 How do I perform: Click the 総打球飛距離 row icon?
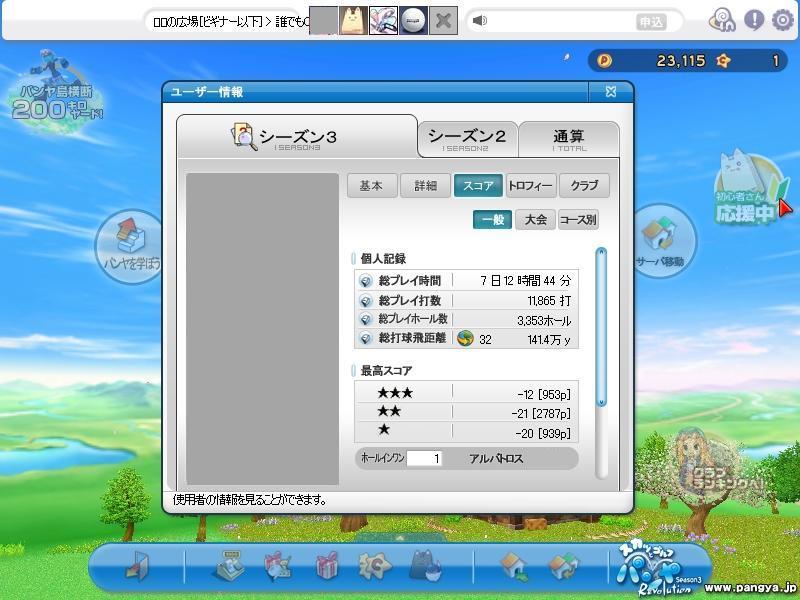pyautogui.click(x=365, y=338)
